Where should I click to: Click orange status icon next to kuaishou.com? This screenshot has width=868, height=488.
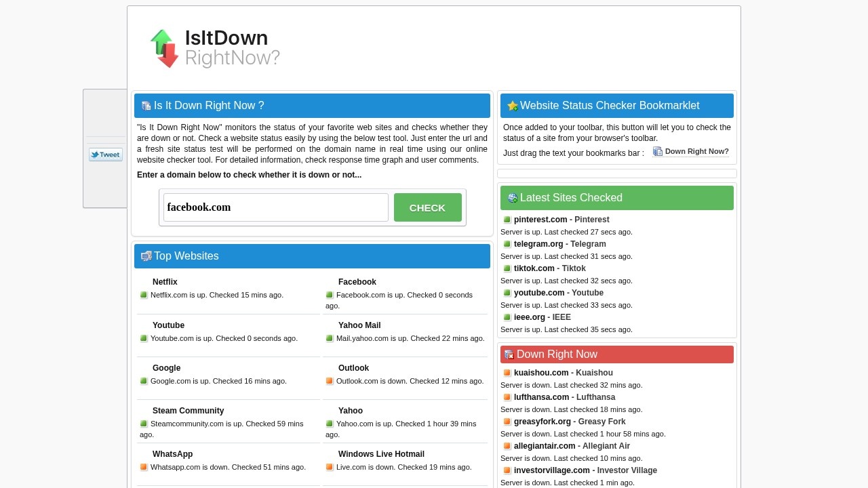click(x=507, y=373)
